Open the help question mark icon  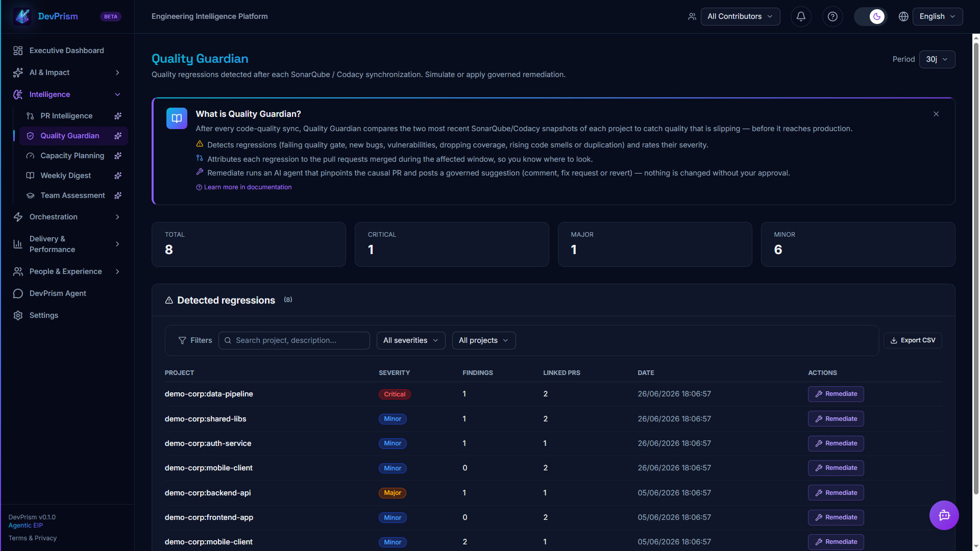[832, 16]
